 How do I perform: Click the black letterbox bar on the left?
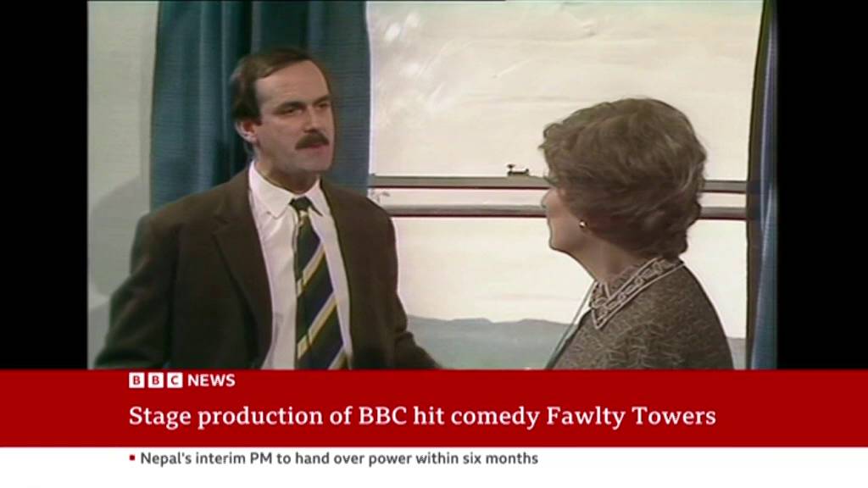point(44,185)
